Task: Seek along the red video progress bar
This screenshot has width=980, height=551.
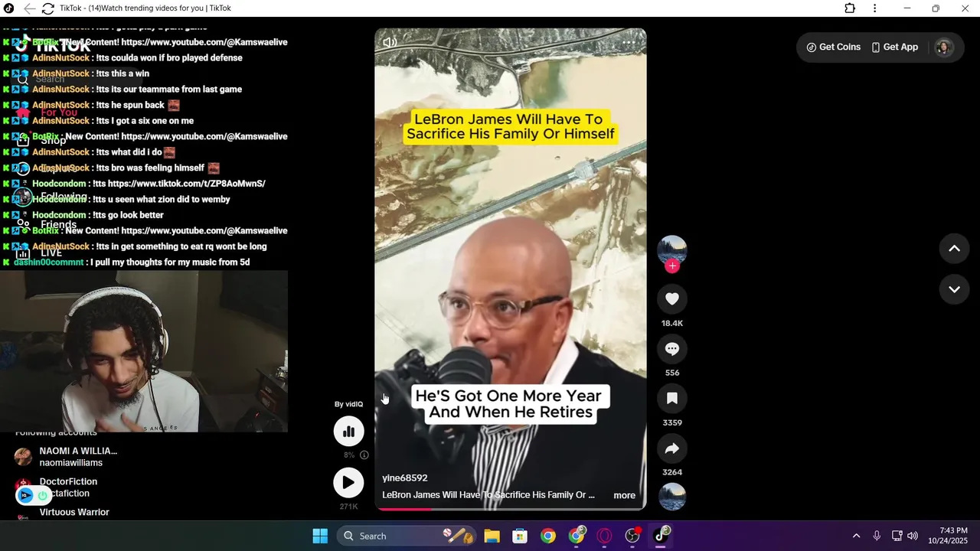Action: point(510,508)
